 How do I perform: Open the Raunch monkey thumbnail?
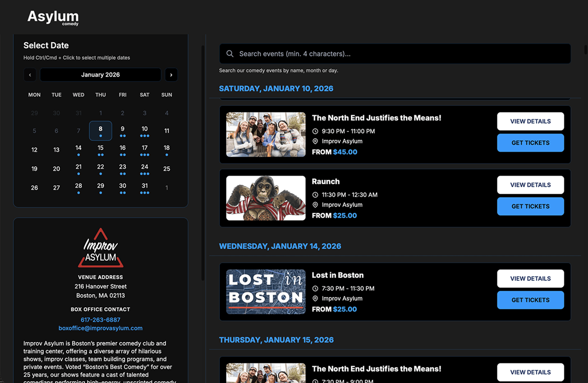tap(266, 198)
